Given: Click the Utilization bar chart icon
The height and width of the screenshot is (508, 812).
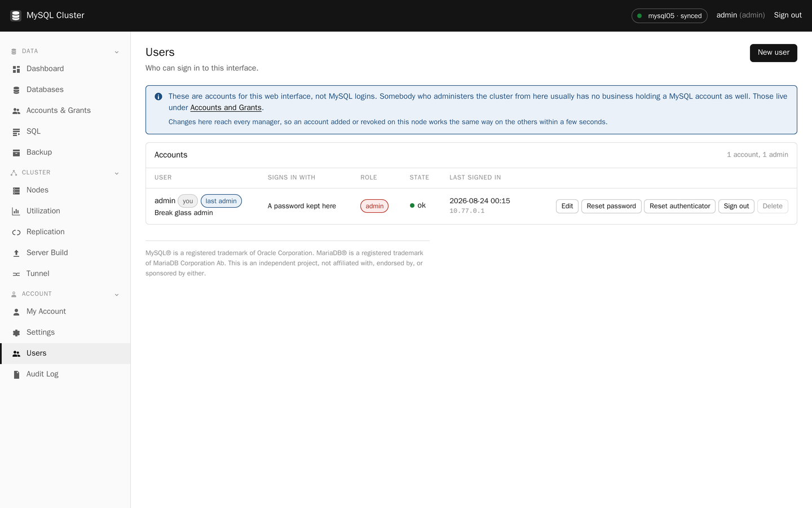Looking at the screenshot, I should coord(16,212).
